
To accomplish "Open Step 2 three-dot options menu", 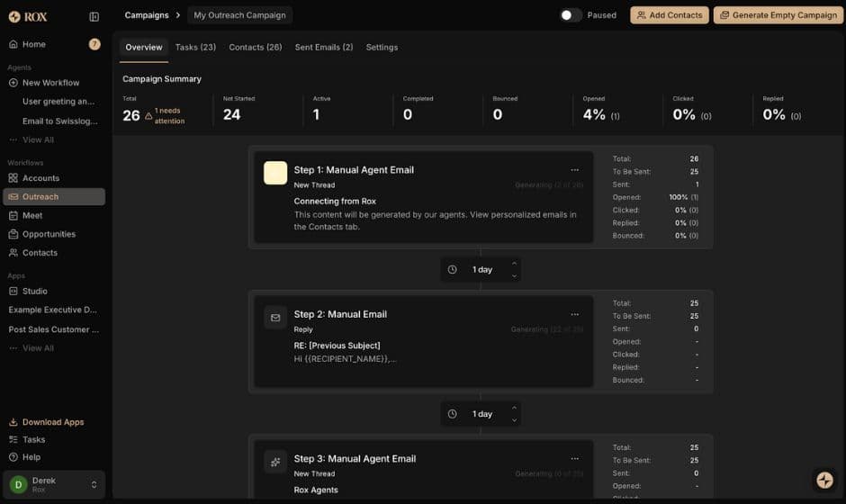I will click(x=574, y=314).
